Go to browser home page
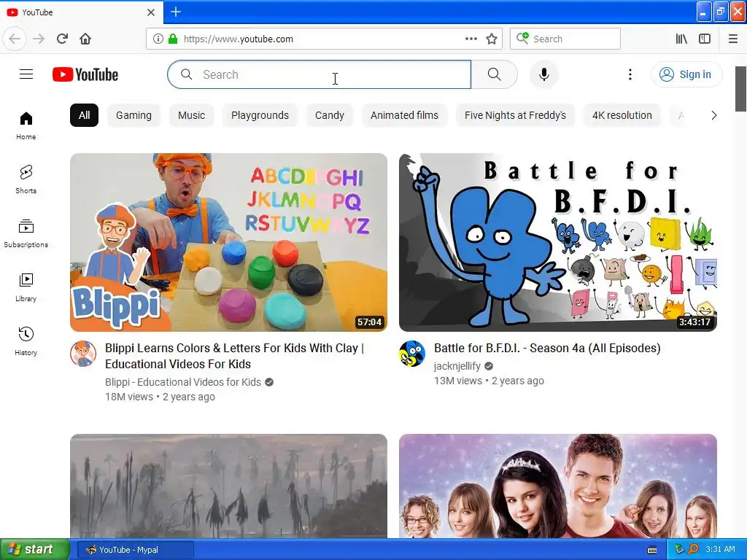The height and width of the screenshot is (560, 747). pyautogui.click(x=85, y=39)
